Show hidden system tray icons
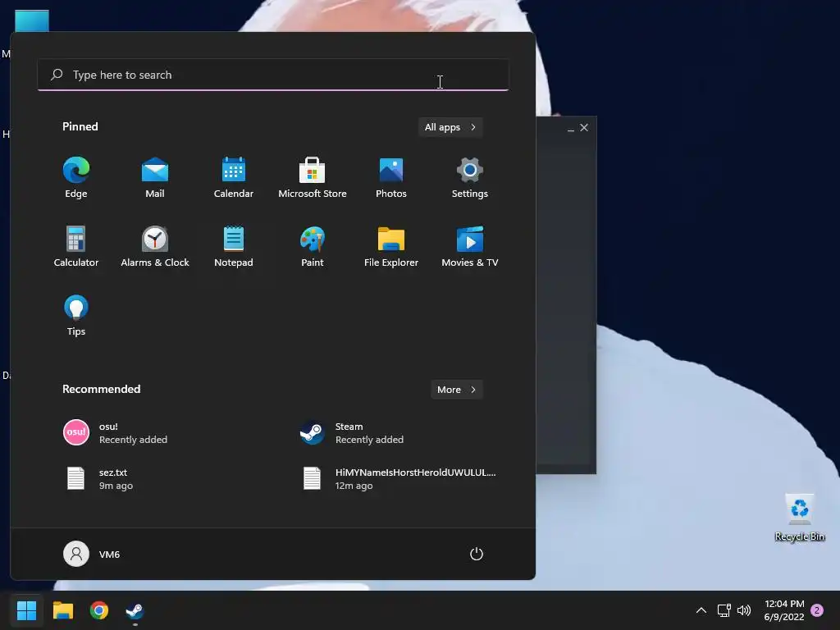The image size is (840, 630). coord(701,610)
